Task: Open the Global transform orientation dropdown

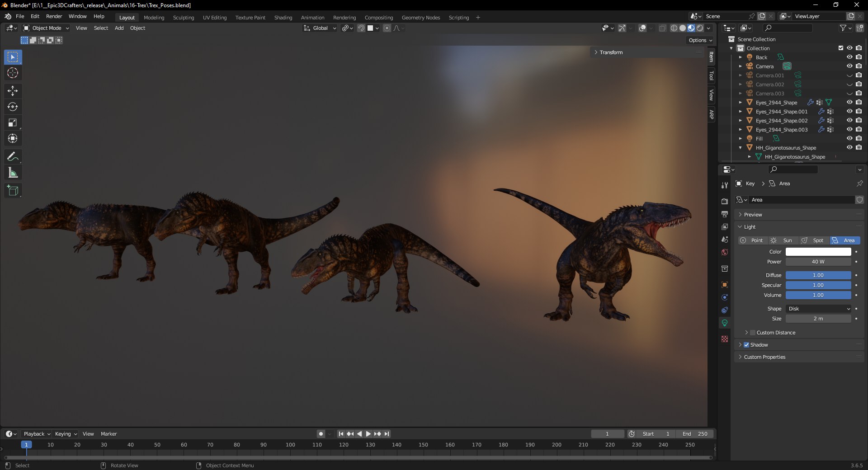Action: pyautogui.click(x=320, y=28)
